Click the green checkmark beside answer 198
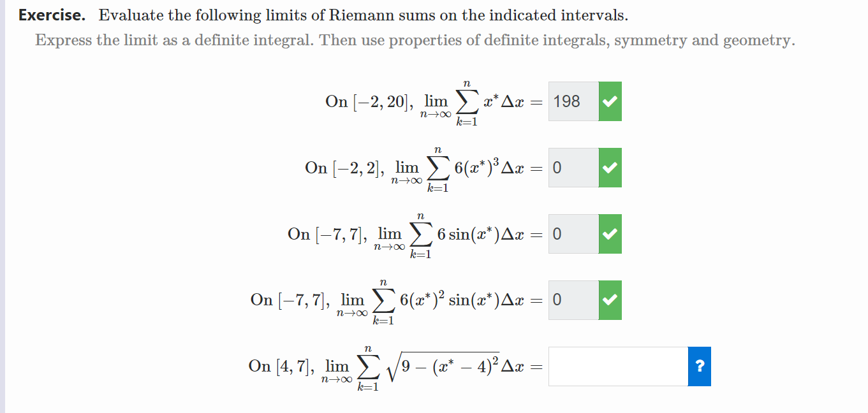868x413 pixels. [x=610, y=101]
